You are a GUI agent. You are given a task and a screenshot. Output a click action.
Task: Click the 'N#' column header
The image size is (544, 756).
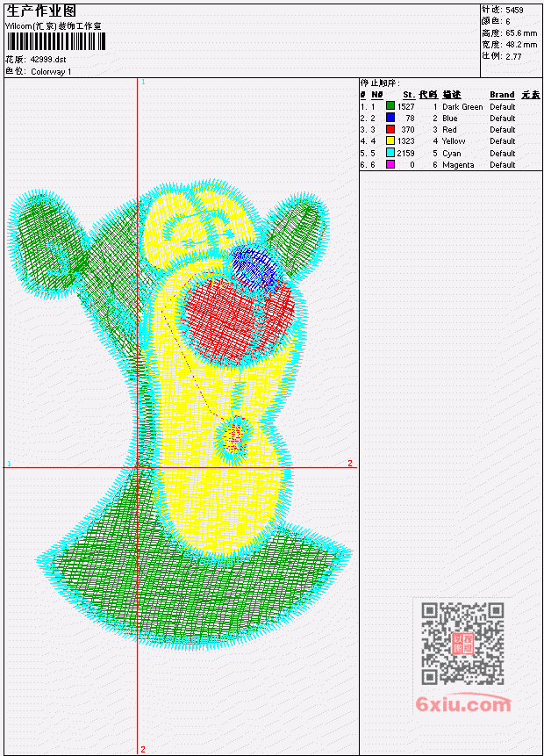click(x=376, y=95)
